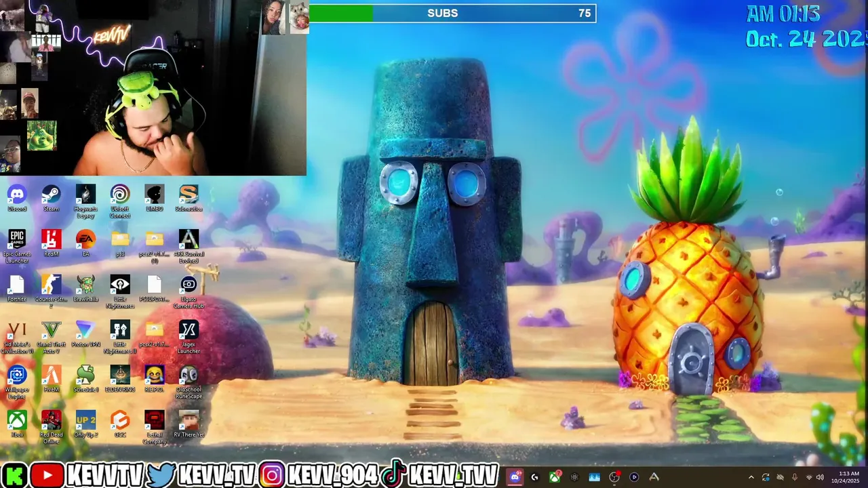Launch Wallpaper Engine desktop icon
This screenshot has height=488, width=868.
point(17,382)
